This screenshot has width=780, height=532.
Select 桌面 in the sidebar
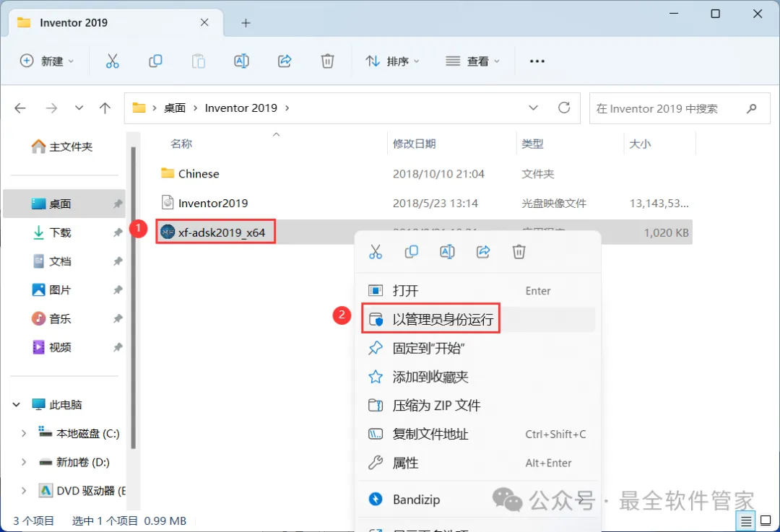coord(64,204)
